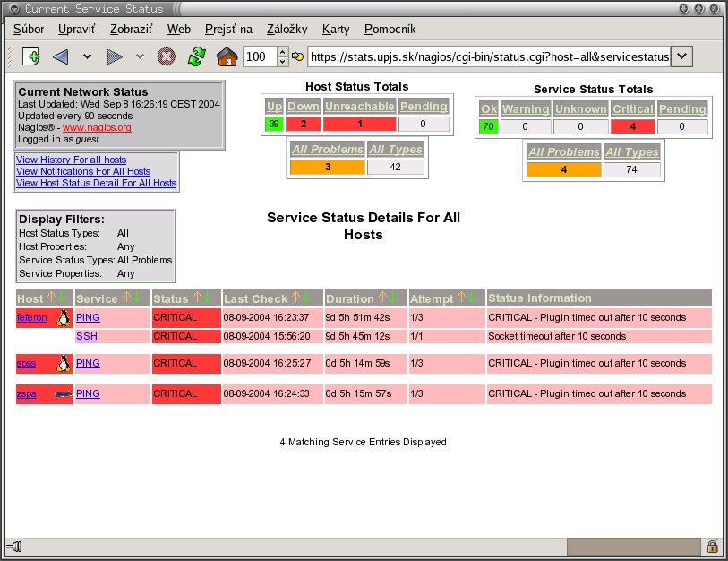The height and width of the screenshot is (561, 728).
Task: Sort Service column ascending arrow
Action: [126, 297]
